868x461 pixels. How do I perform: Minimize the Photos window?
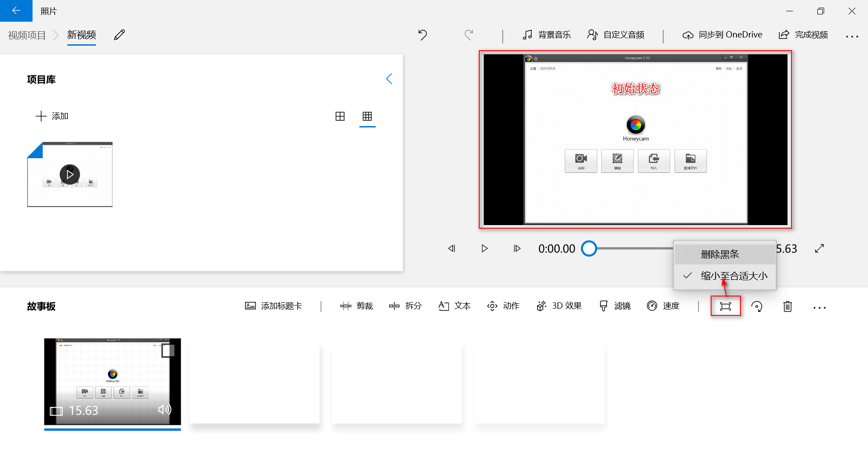pos(790,11)
